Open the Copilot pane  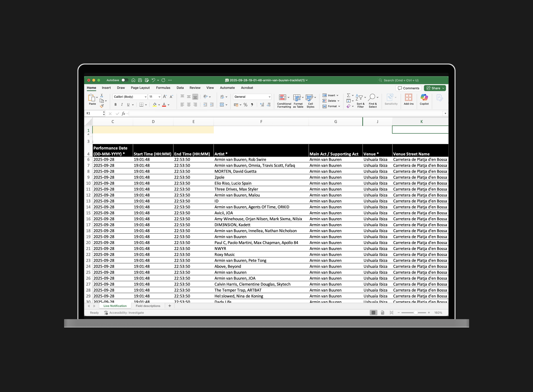coord(424,99)
